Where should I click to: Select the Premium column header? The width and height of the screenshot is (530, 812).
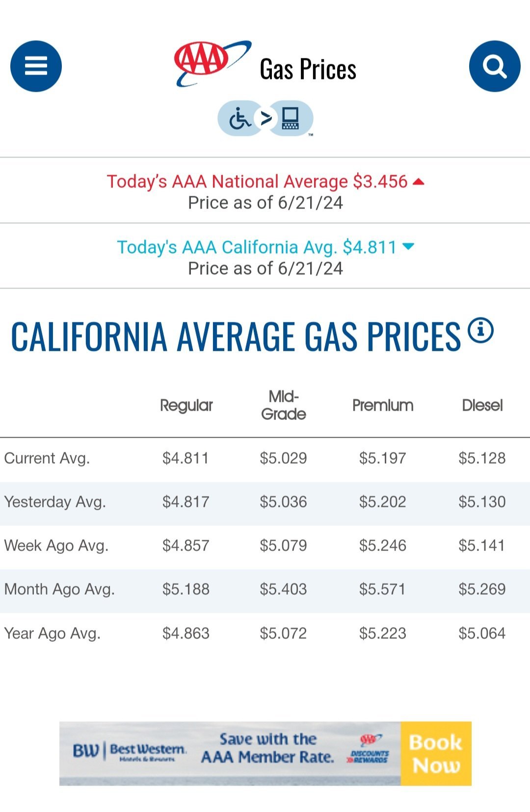click(x=383, y=405)
